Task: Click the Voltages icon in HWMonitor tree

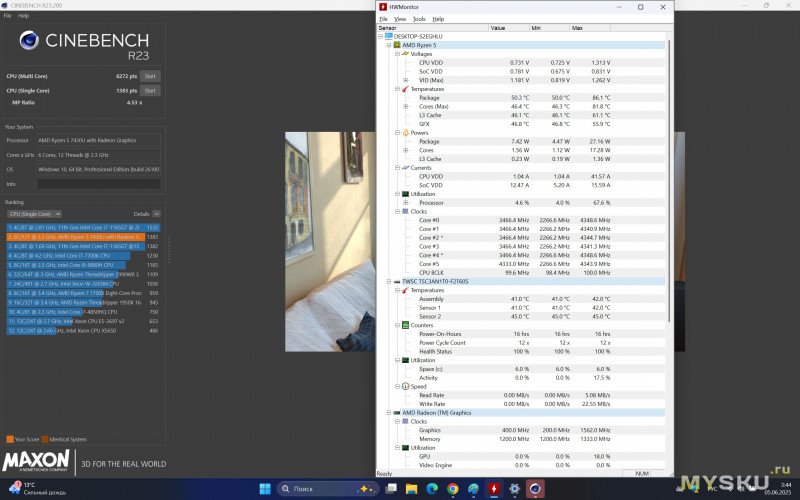Action: pos(405,54)
